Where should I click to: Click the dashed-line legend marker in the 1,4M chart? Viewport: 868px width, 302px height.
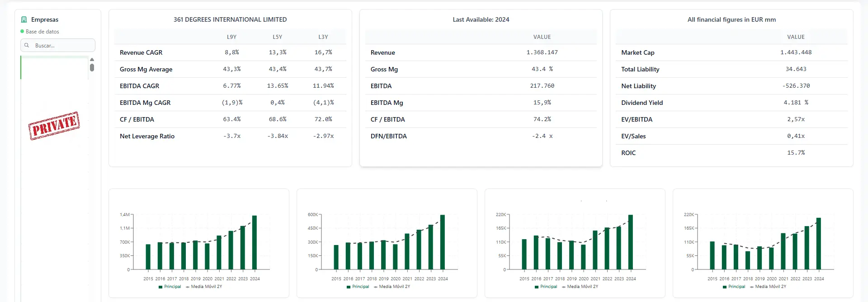pos(188,287)
